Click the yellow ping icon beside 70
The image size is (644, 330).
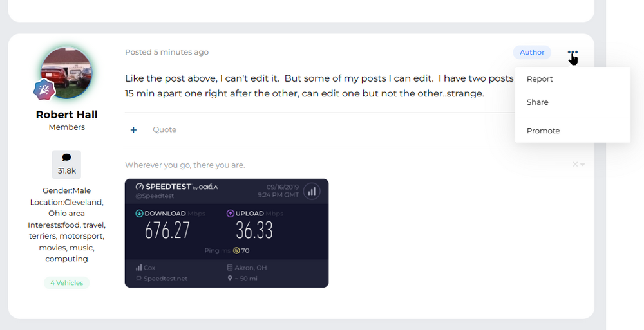click(236, 250)
